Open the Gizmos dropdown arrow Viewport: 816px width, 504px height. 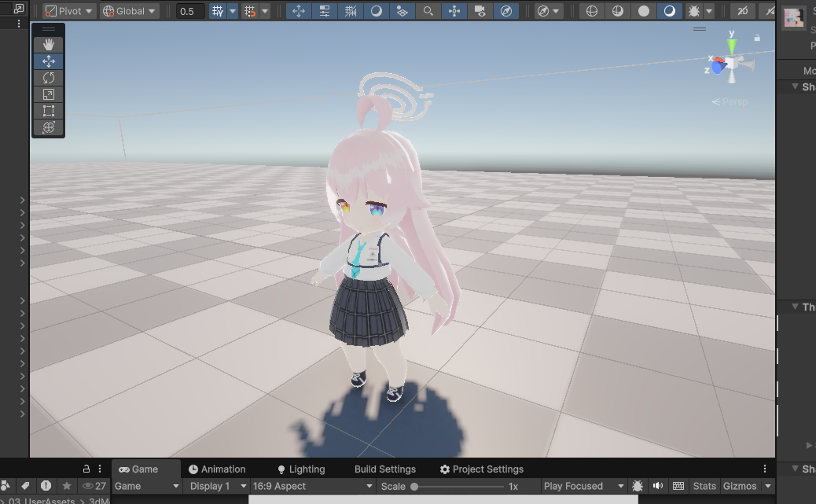(767, 486)
